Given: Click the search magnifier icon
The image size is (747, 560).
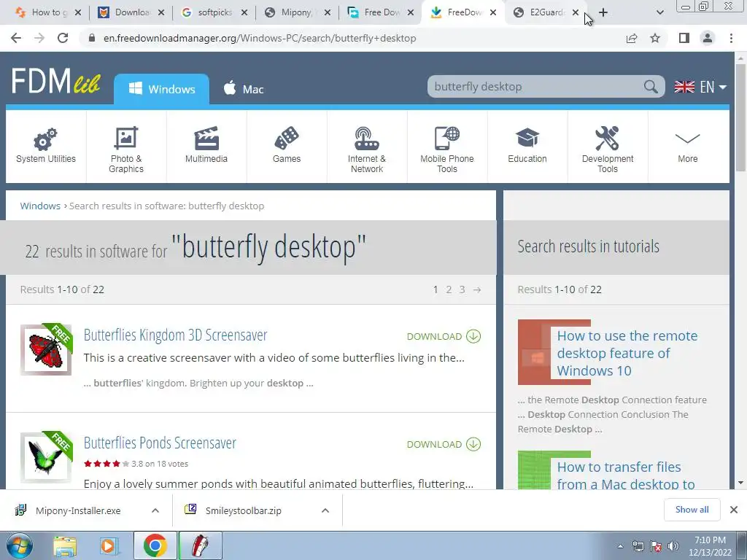Looking at the screenshot, I should click(x=651, y=87).
